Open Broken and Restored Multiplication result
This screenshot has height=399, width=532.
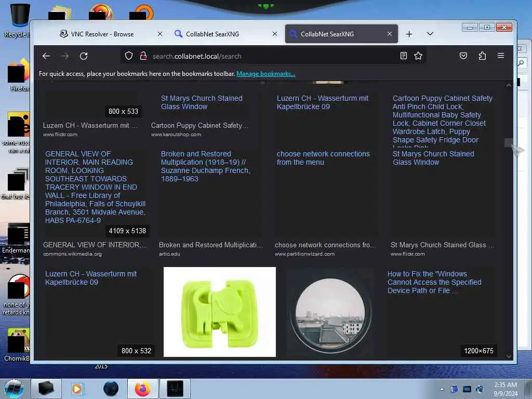(205, 166)
